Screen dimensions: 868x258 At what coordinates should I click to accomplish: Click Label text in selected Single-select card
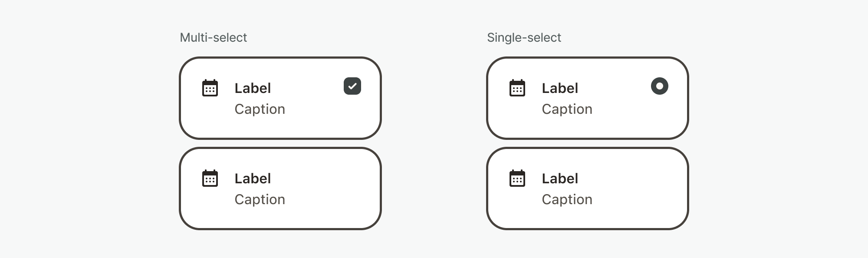[560, 88]
